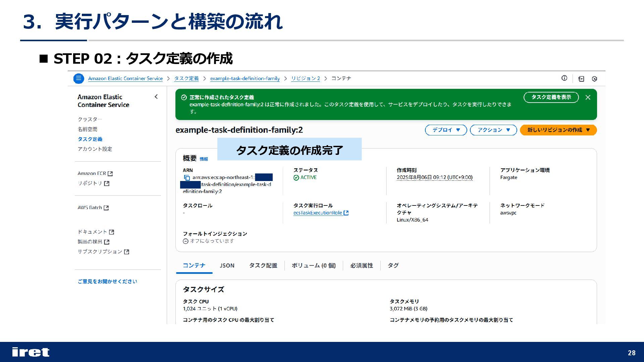644x362 pixels.
Task: Click external icon beside ecsTaskExecutionRole
Action: point(346,213)
